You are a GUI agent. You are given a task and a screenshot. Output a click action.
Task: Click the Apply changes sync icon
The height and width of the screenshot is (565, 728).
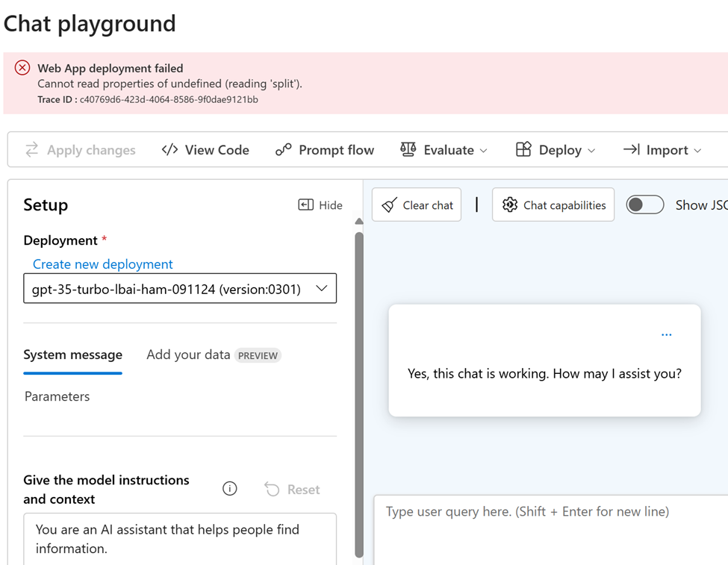(x=31, y=149)
